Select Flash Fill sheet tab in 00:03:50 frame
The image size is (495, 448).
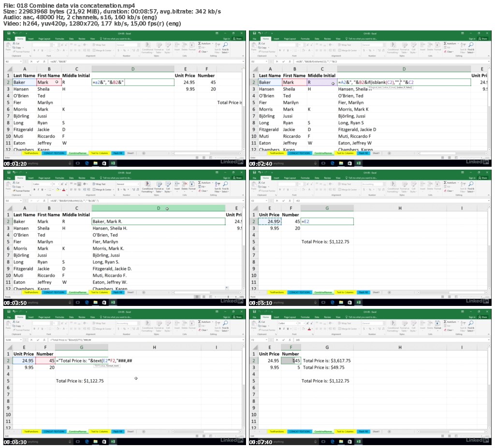pyautogui.click(x=117, y=292)
